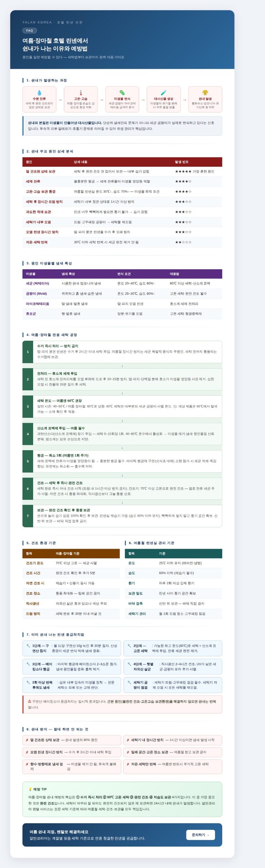Click the warning icon in the 구연산·베이킹소다 notice
The width and height of the screenshot is (265, 868).
30,702
